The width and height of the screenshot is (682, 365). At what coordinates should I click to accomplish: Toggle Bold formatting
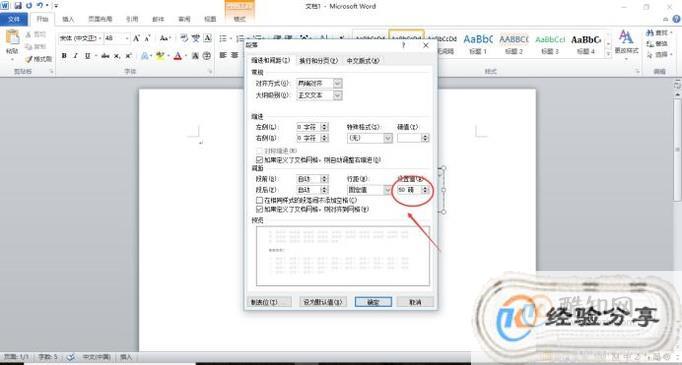click(64, 56)
